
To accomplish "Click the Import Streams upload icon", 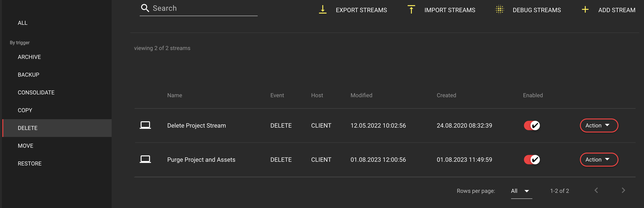I will click(x=411, y=10).
